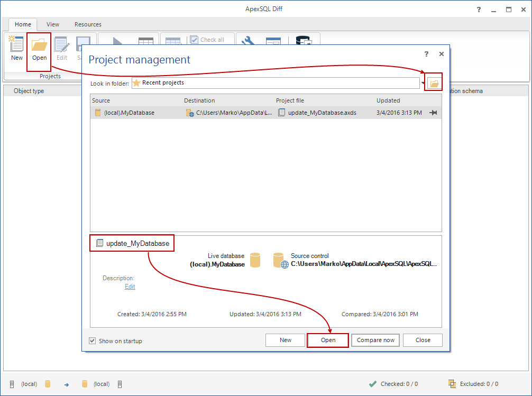Click the database icon in ribbon toolbar

coord(304,40)
